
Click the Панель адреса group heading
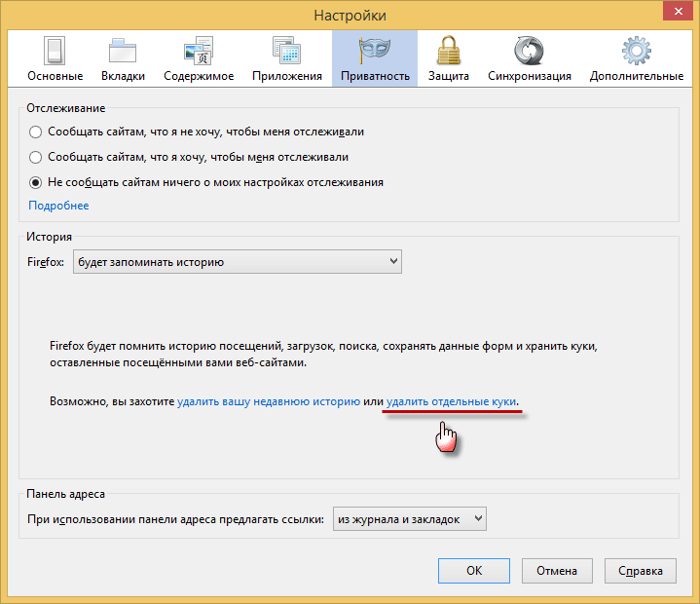click(x=65, y=494)
